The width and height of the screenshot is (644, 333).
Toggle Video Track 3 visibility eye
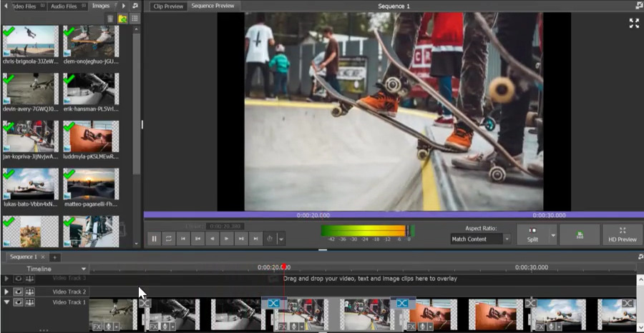point(19,279)
